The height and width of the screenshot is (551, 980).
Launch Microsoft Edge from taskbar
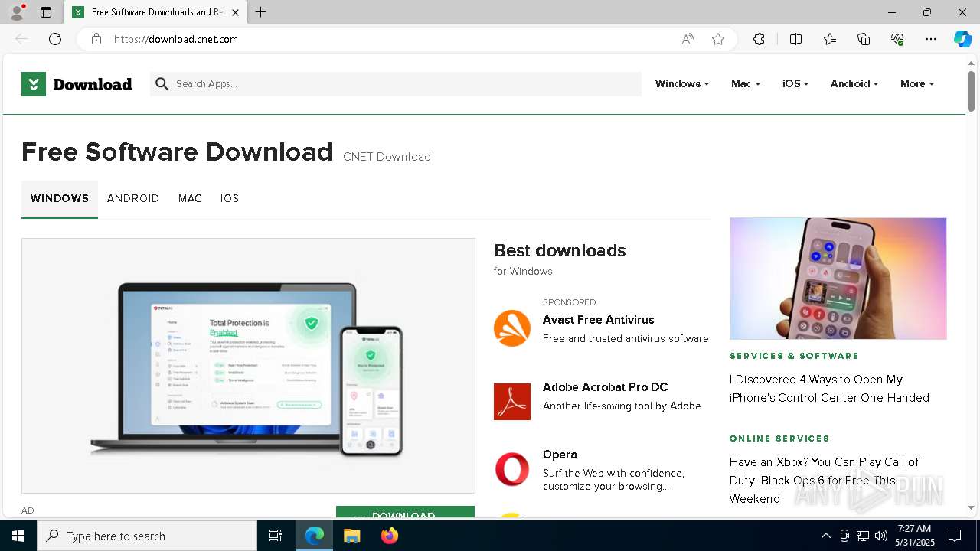315,536
